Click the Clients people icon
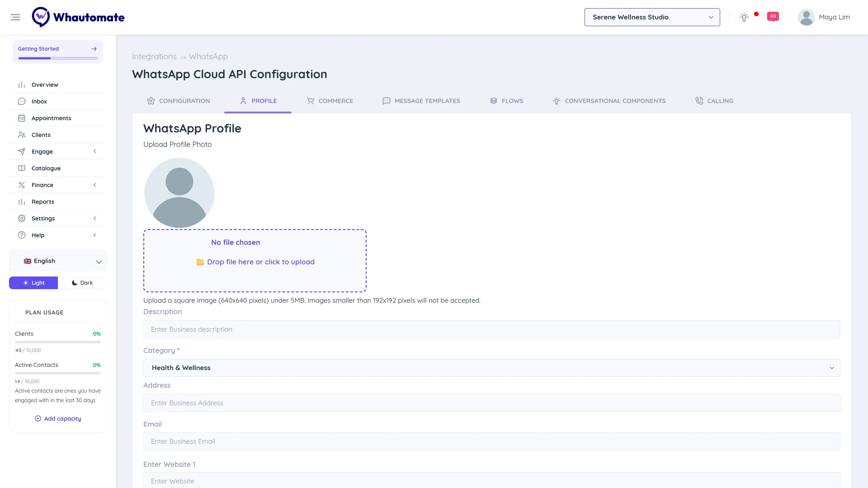This screenshot has height=488, width=868. [x=22, y=135]
